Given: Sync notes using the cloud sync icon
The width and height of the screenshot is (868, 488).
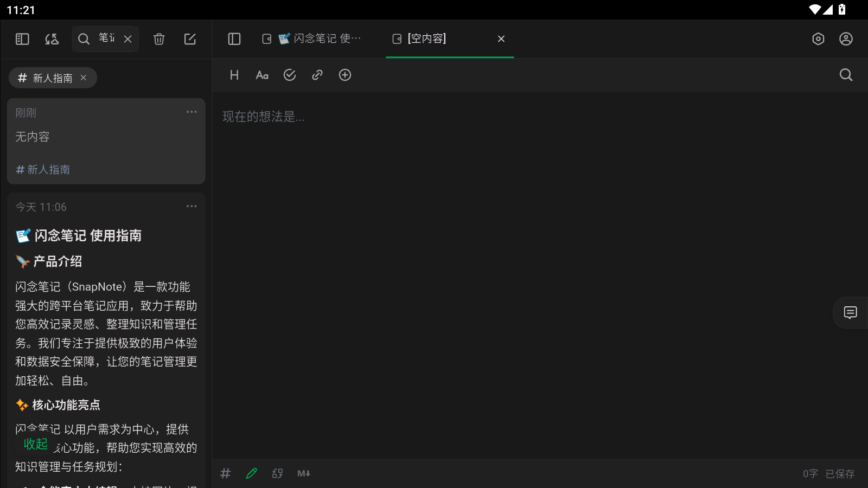Looking at the screenshot, I should [x=52, y=38].
